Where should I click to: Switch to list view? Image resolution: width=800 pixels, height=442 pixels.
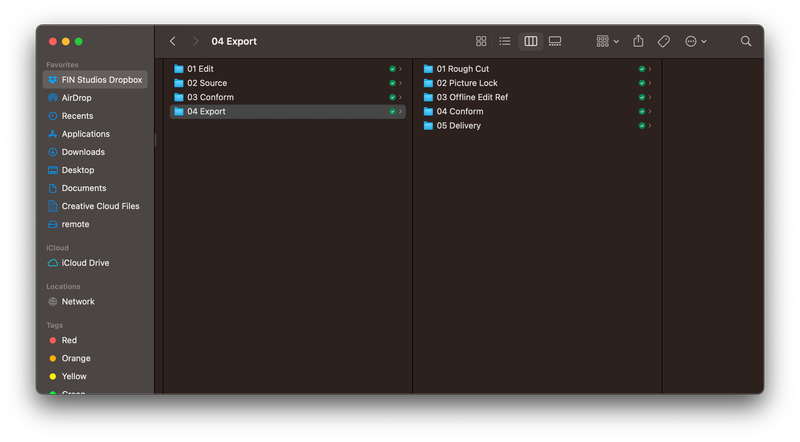(505, 41)
